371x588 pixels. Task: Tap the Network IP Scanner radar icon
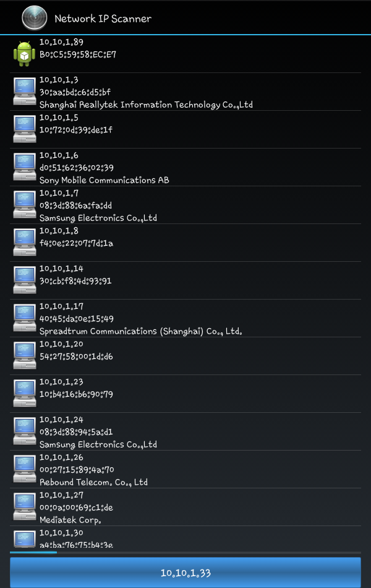pyautogui.click(x=35, y=17)
